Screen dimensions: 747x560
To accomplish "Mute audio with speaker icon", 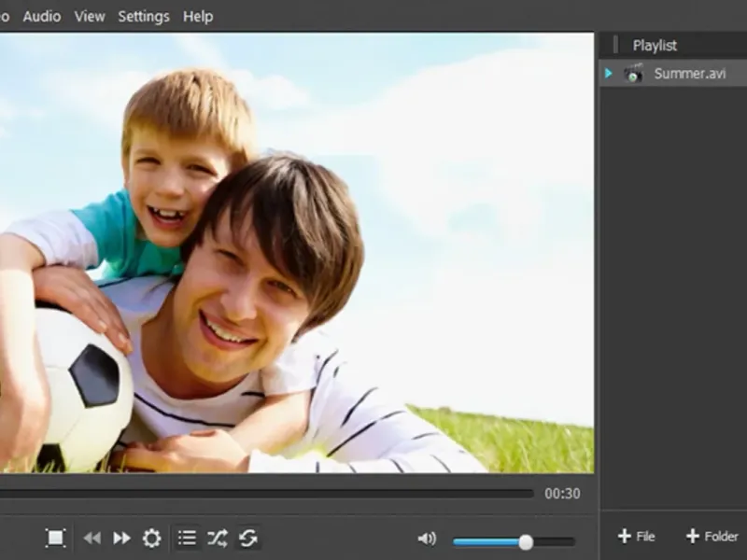I will [426, 539].
